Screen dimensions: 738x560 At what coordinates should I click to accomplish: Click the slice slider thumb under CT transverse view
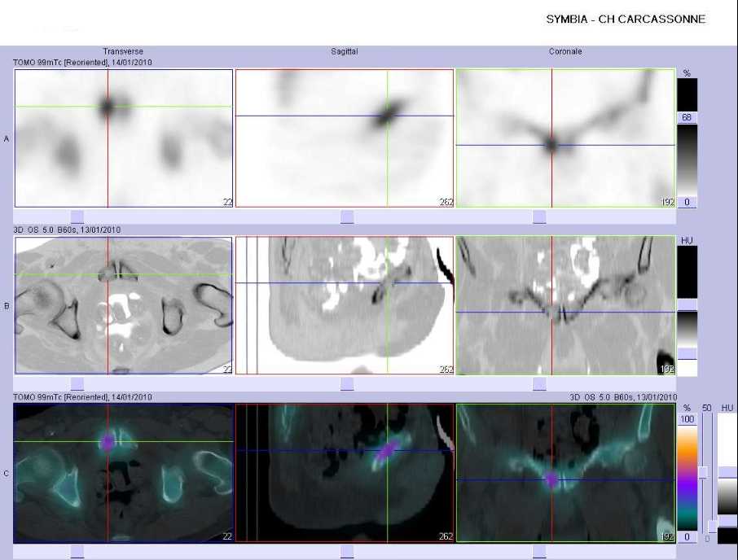77,383
